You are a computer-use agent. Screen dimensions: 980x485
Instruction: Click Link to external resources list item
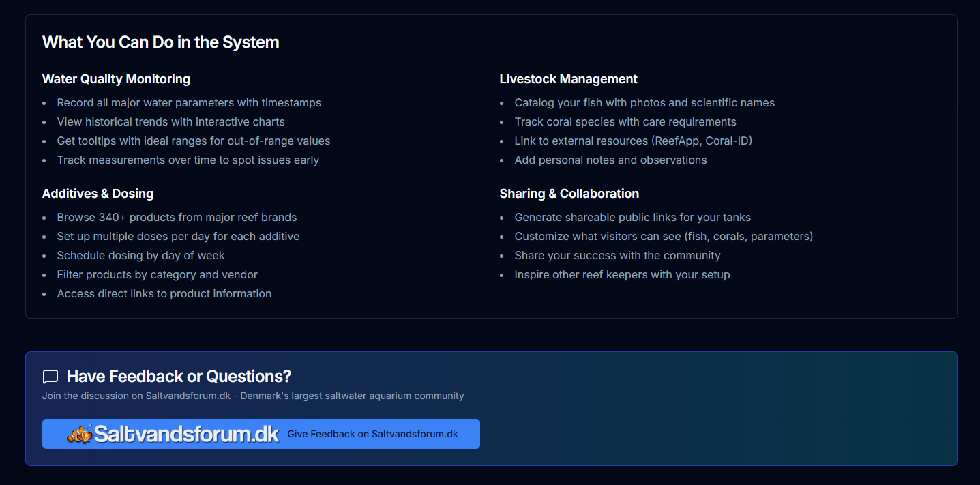[x=633, y=141]
